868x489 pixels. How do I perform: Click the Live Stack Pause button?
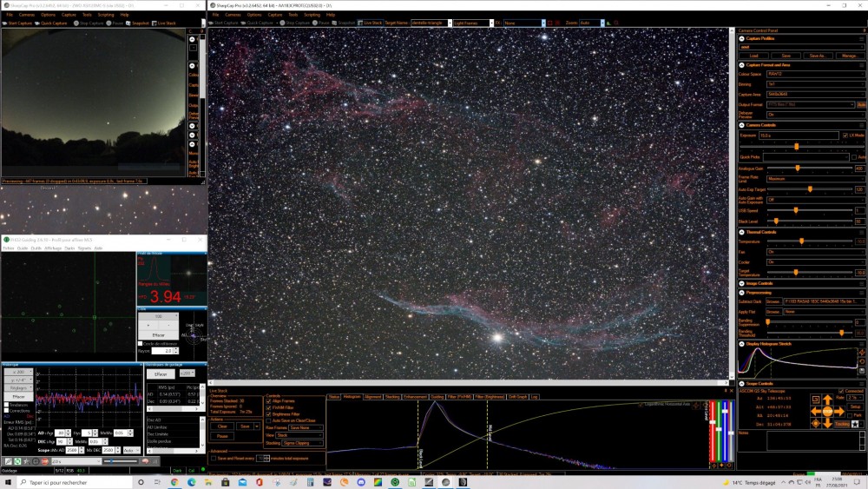click(x=222, y=436)
